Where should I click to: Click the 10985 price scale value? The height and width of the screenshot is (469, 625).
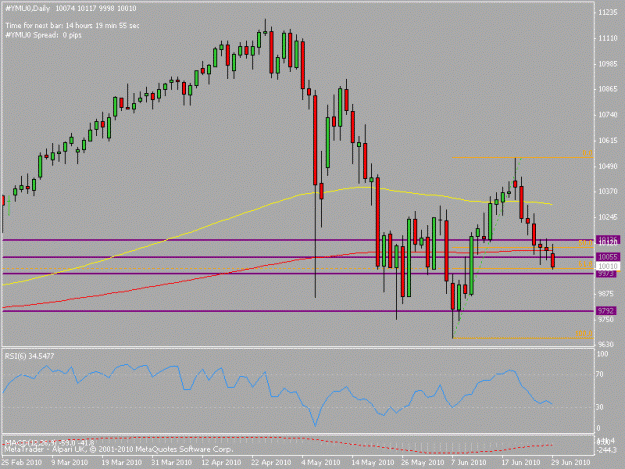pos(607,64)
